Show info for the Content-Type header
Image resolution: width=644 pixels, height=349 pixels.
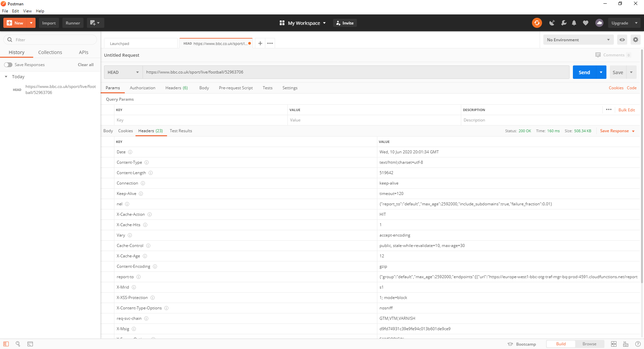pyautogui.click(x=147, y=162)
